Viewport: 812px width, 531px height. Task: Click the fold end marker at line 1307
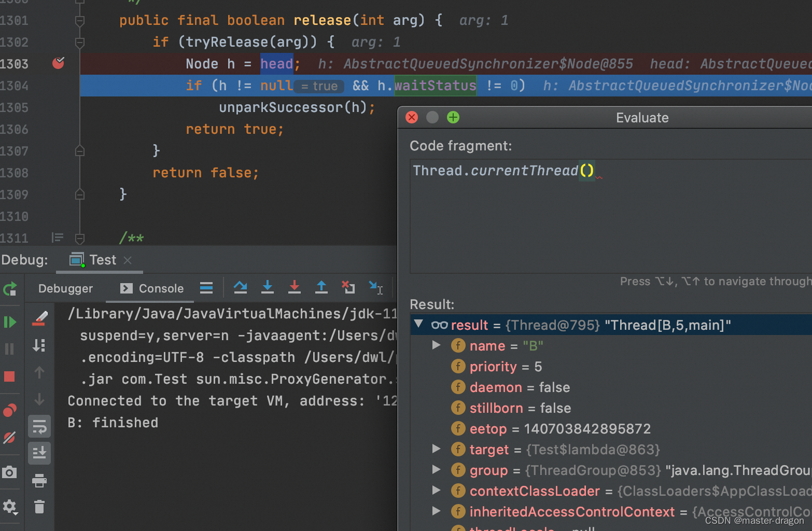tap(80, 151)
